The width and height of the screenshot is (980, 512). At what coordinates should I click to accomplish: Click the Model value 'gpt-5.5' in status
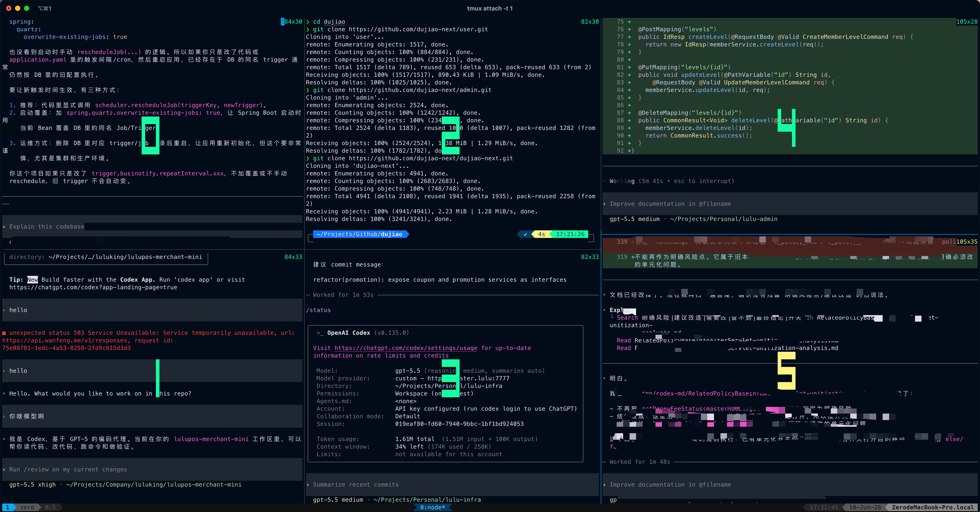407,370
